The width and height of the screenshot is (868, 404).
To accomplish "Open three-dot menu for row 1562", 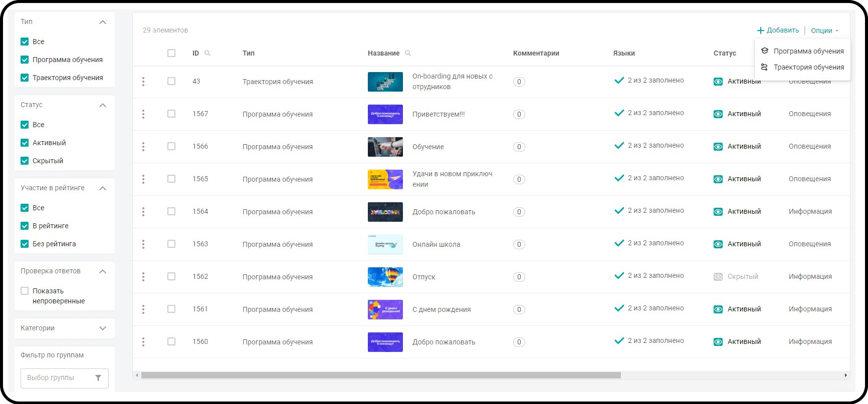I will [x=143, y=277].
